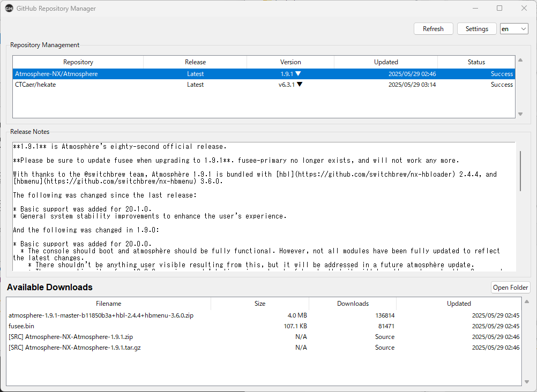Open the language dropdown showing en
The height and width of the screenshot is (392, 537).
(514, 29)
